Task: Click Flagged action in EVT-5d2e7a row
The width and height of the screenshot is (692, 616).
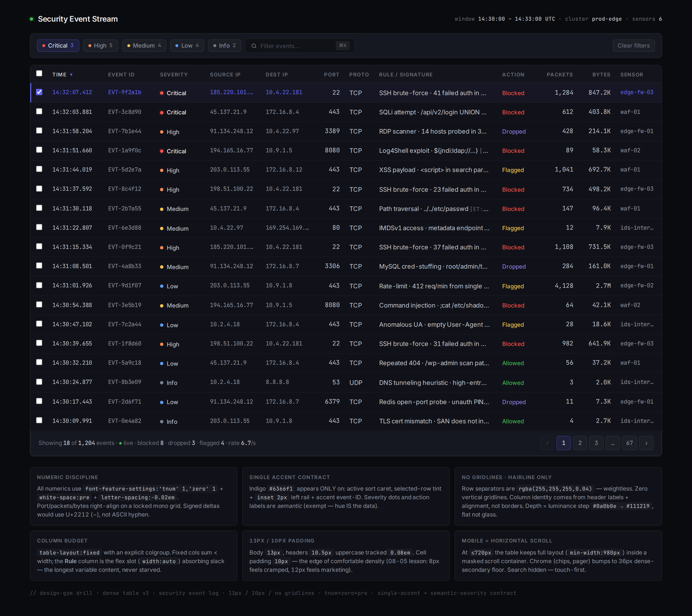Action: pos(513,170)
